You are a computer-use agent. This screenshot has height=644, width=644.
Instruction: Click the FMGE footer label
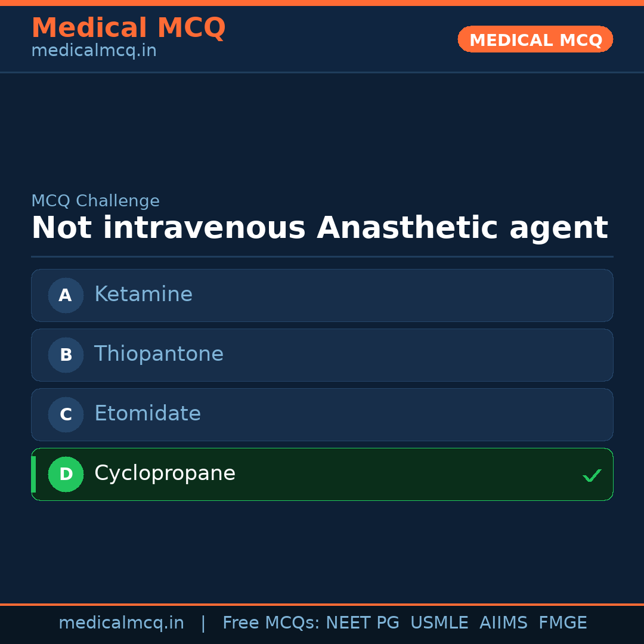[x=562, y=623]
